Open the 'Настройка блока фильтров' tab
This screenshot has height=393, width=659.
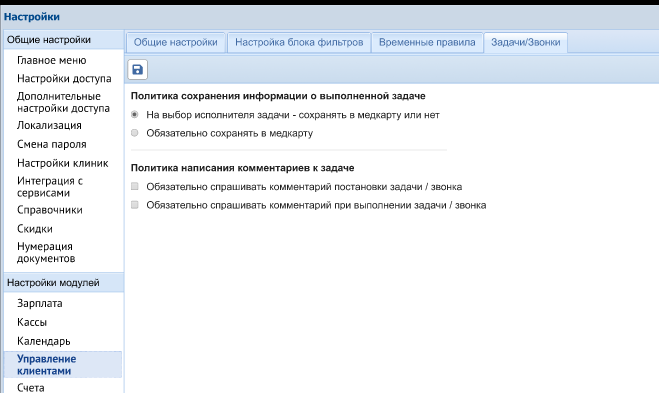(299, 42)
